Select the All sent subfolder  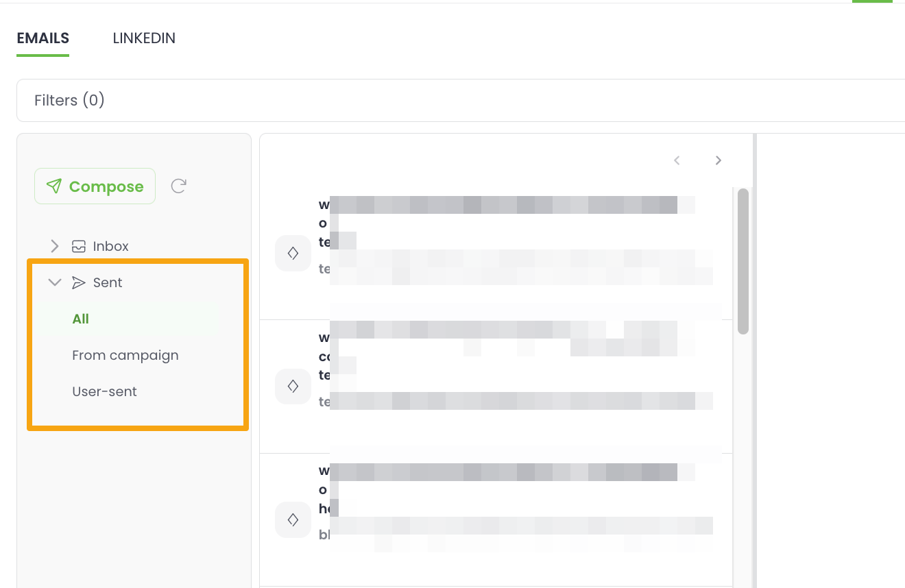pos(81,319)
